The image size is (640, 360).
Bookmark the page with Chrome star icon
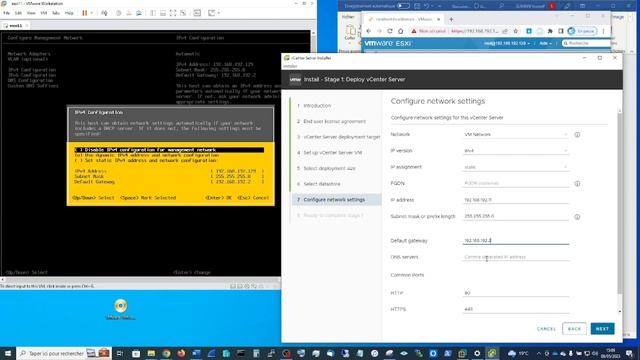(x=516, y=31)
